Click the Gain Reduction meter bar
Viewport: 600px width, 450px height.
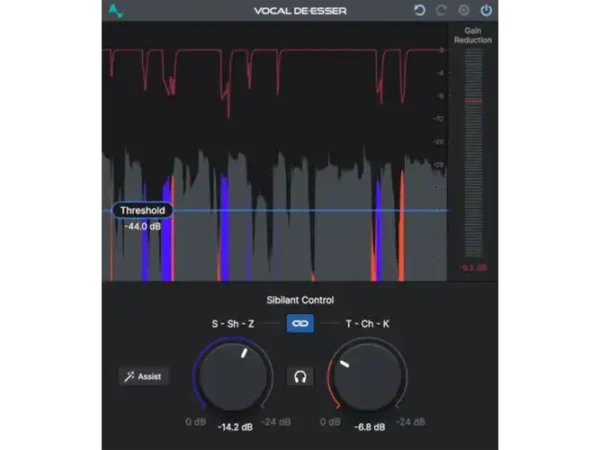click(473, 153)
